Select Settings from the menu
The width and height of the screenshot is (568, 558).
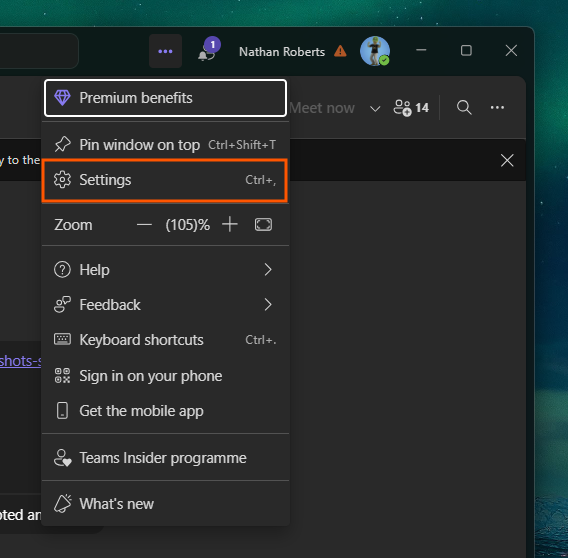tap(165, 180)
